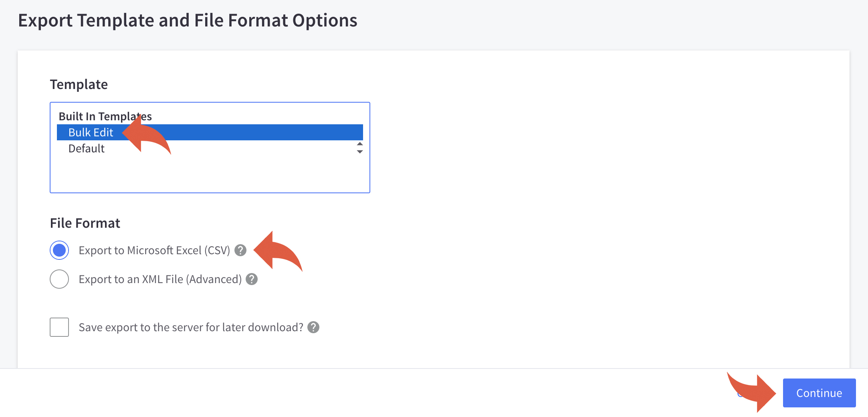Open help icon beside CSV export option
This screenshot has width=868, height=417.
(x=240, y=250)
